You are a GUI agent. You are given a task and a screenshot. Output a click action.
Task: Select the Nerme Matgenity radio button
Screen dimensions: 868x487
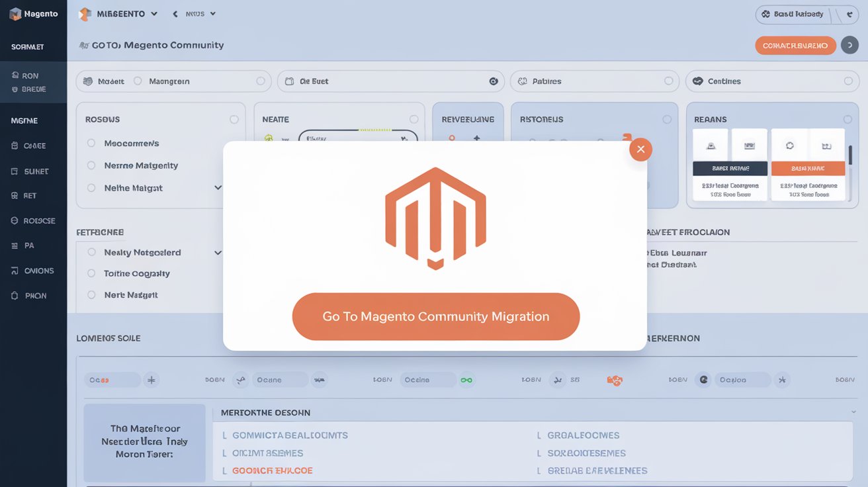tap(91, 165)
